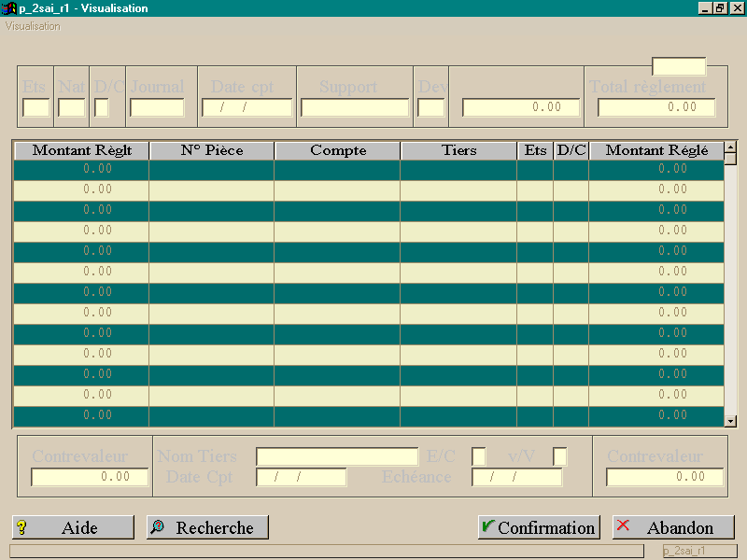Click the Support input field
747x560 pixels.
355,107
